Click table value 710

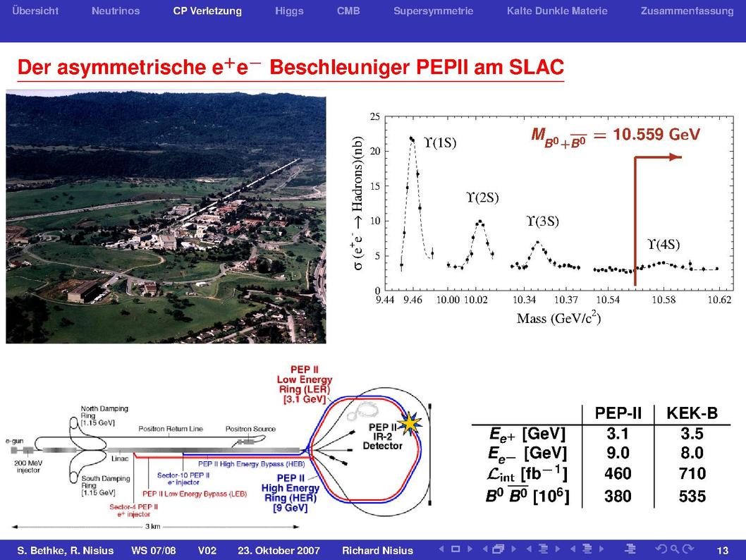click(692, 473)
